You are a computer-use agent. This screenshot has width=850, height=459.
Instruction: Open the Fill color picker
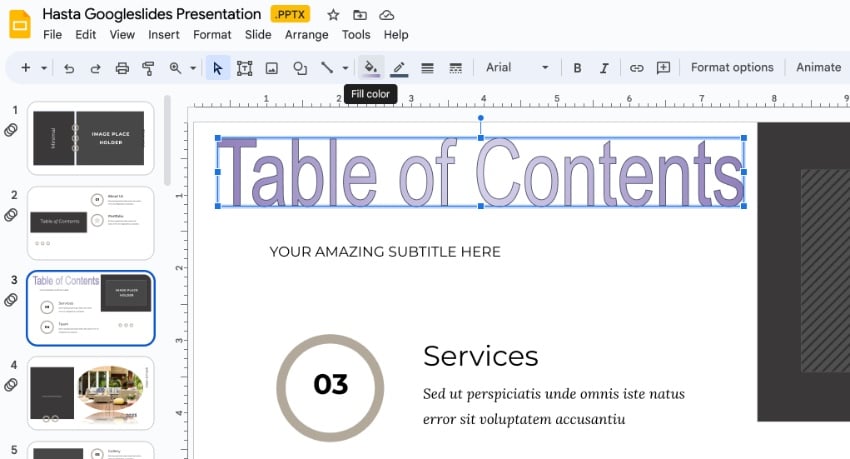coord(371,68)
